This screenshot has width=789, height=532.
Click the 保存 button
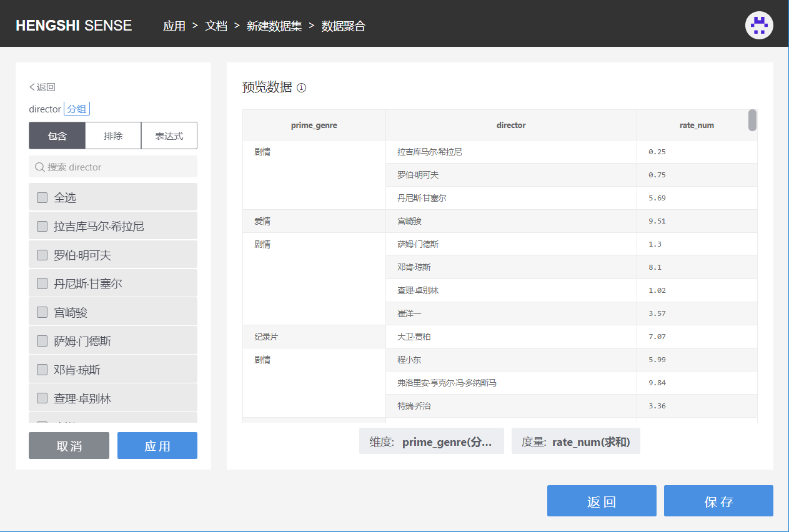pos(718,501)
